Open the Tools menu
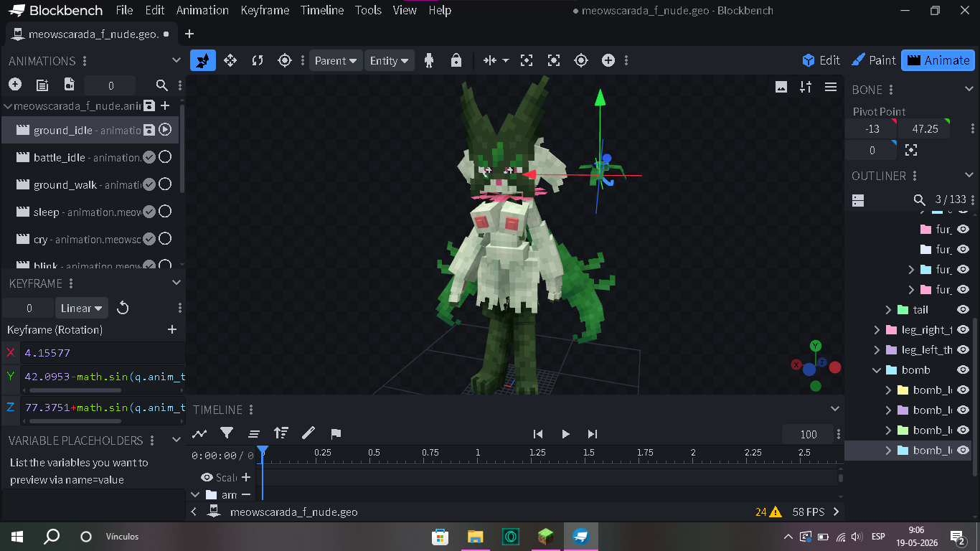 point(368,10)
